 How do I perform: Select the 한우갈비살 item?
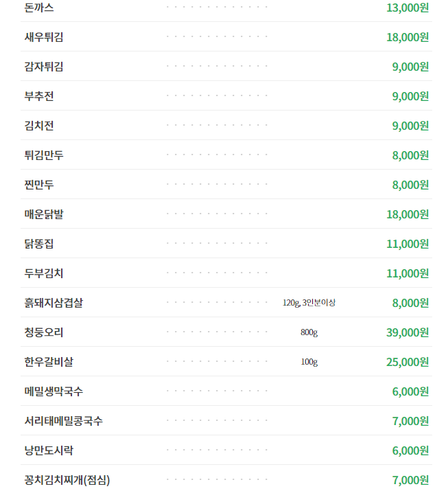coord(49,362)
